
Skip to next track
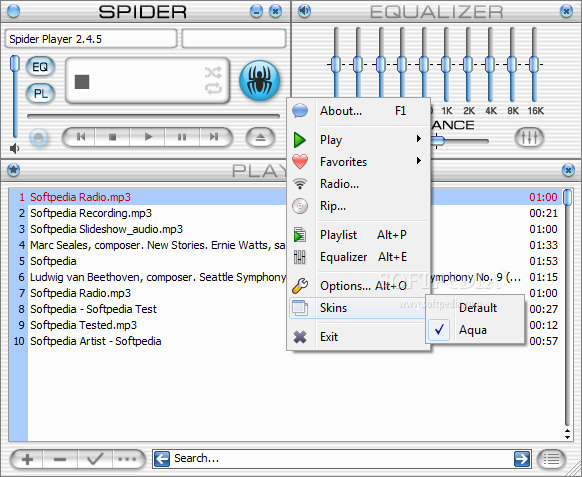[x=214, y=137]
